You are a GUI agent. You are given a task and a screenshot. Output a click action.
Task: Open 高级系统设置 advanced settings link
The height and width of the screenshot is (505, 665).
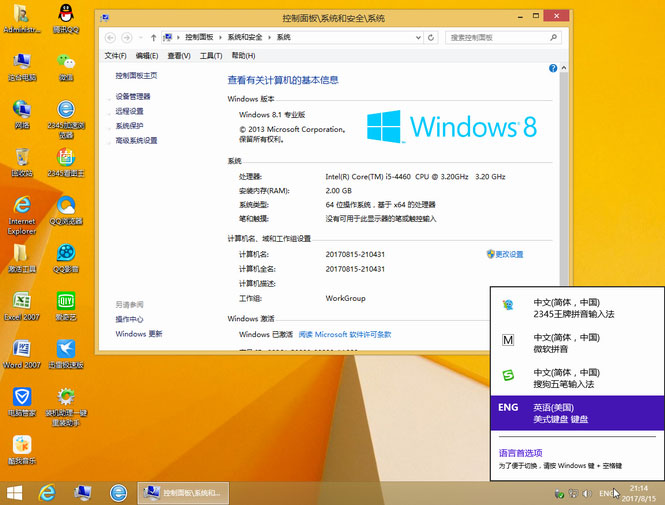(x=136, y=140)
